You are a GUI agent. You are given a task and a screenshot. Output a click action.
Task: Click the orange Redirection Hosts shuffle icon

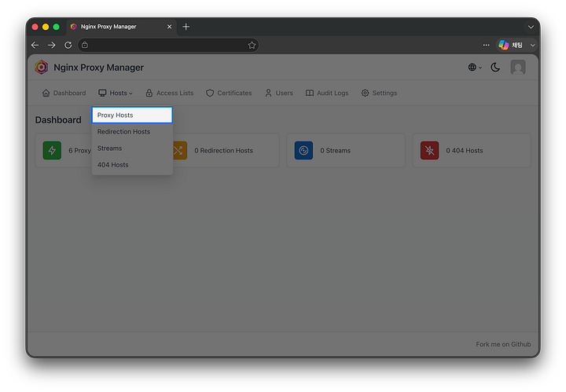pos(179,150)
